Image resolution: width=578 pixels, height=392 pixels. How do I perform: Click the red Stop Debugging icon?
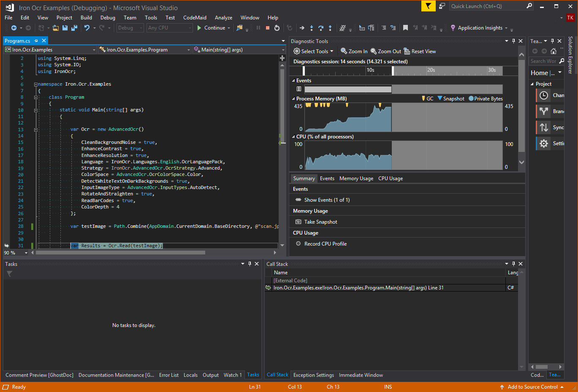pos(267,28)
